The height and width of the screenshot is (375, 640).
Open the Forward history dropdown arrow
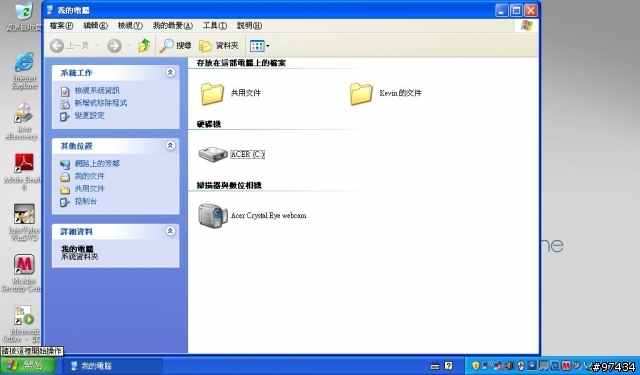[x=129, y=46]
